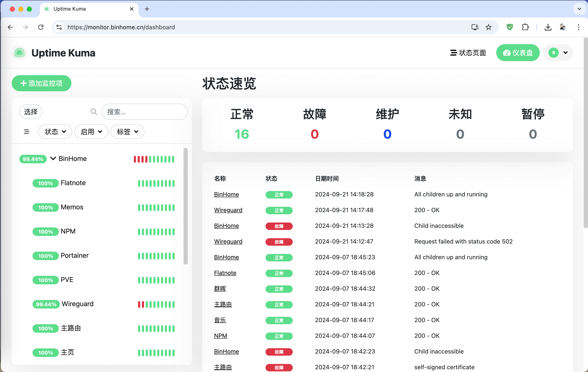Open the 状态 filter dropdown
The height and width of the screenshot is (372, 588).
pos(55,132)
